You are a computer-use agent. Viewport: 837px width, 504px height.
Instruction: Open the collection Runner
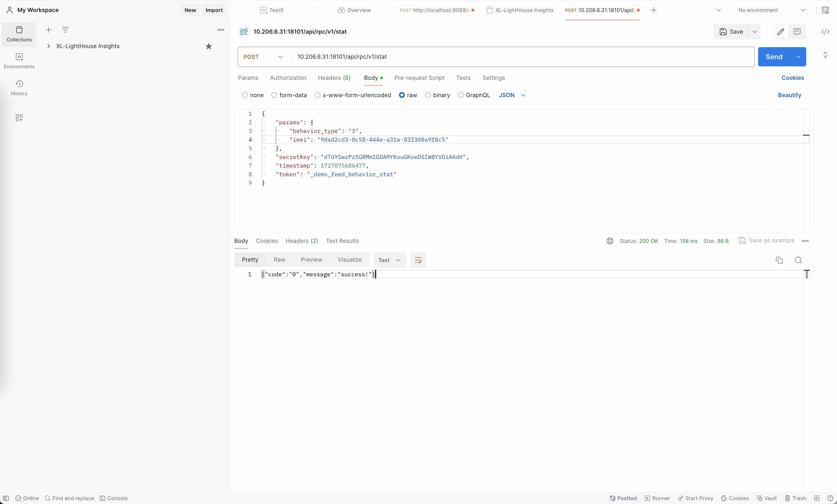point(657,498)
